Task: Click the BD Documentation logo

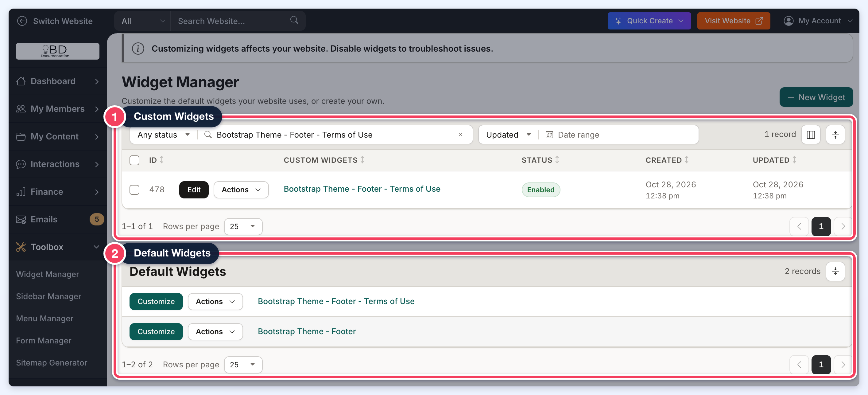Action: tap(58, 51)
